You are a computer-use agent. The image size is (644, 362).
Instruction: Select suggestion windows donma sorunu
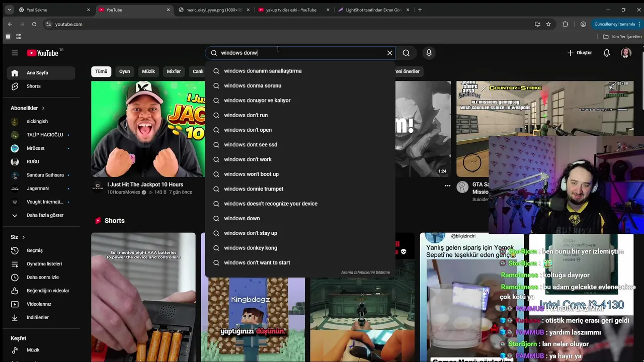point(300,85)
